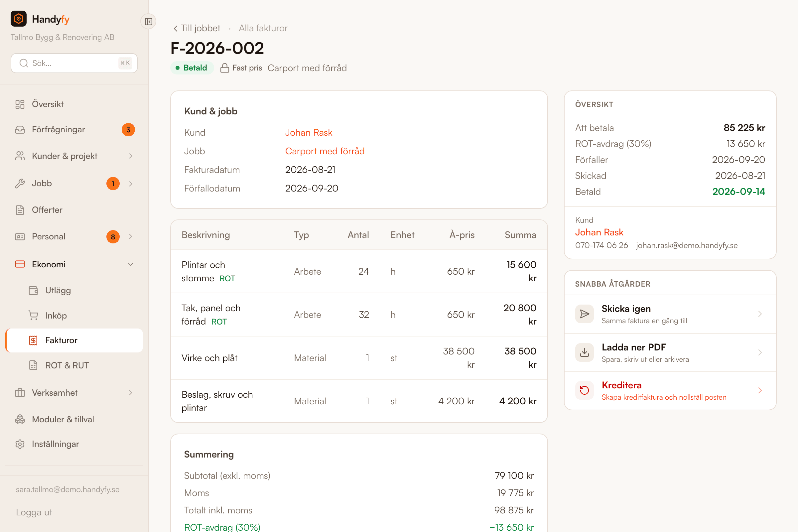
Task: Open the Utlägg menu item
Action: coord(74,290)
